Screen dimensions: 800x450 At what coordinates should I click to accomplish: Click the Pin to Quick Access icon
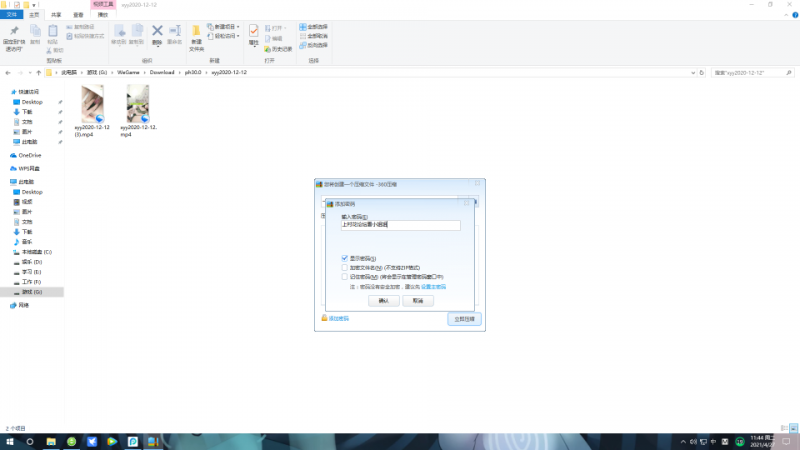tap(14, 33)
